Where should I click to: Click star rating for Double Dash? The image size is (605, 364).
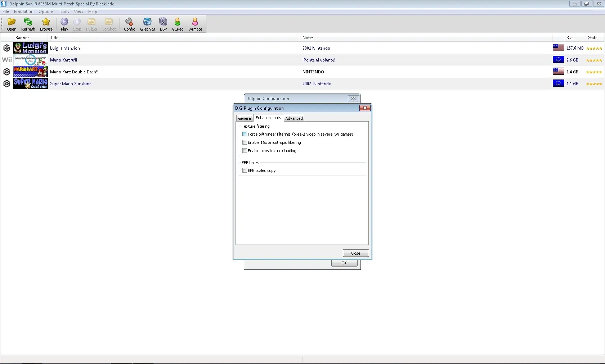pos(594,72)
